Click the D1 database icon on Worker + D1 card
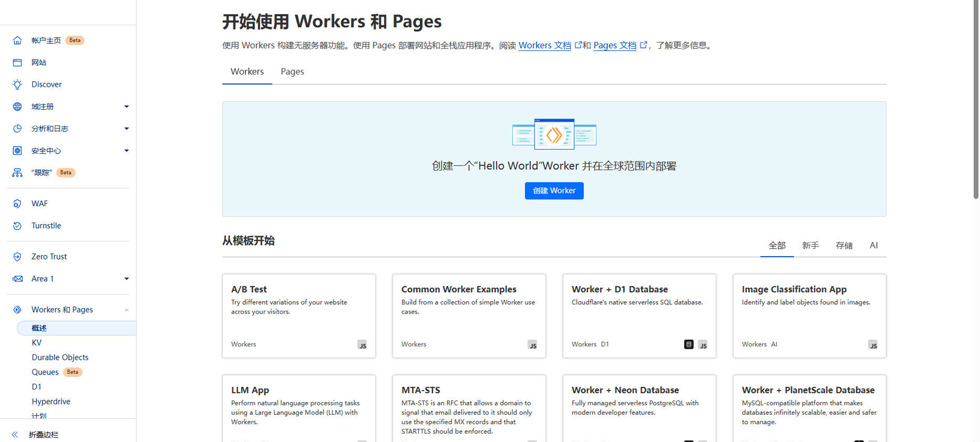Screen dimensions: 980x442 (689, 345)
